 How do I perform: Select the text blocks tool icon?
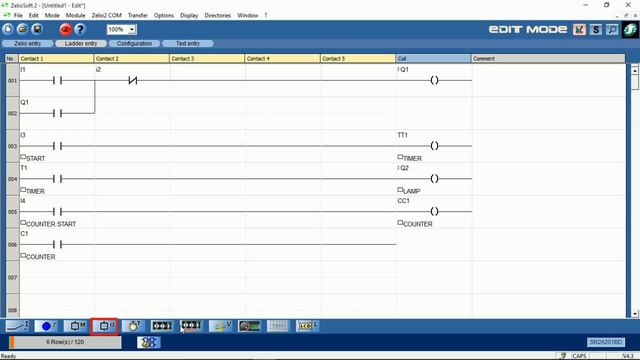[x=278, y=326]
